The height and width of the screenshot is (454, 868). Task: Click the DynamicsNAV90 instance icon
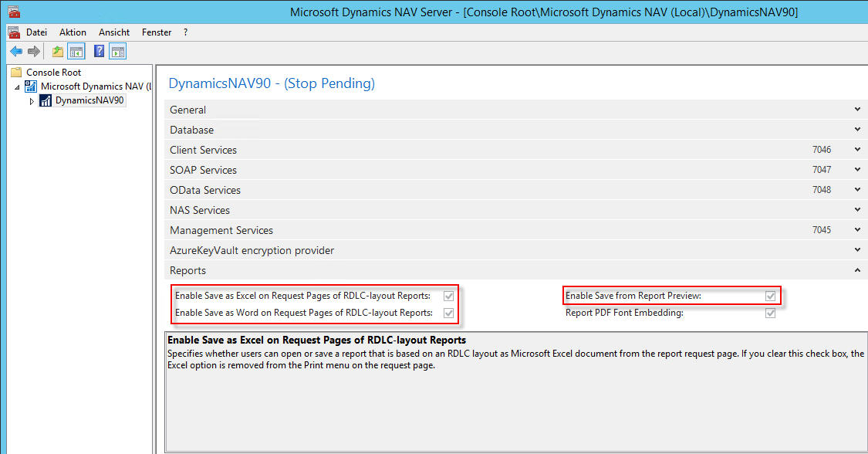[x=46, y=100]
